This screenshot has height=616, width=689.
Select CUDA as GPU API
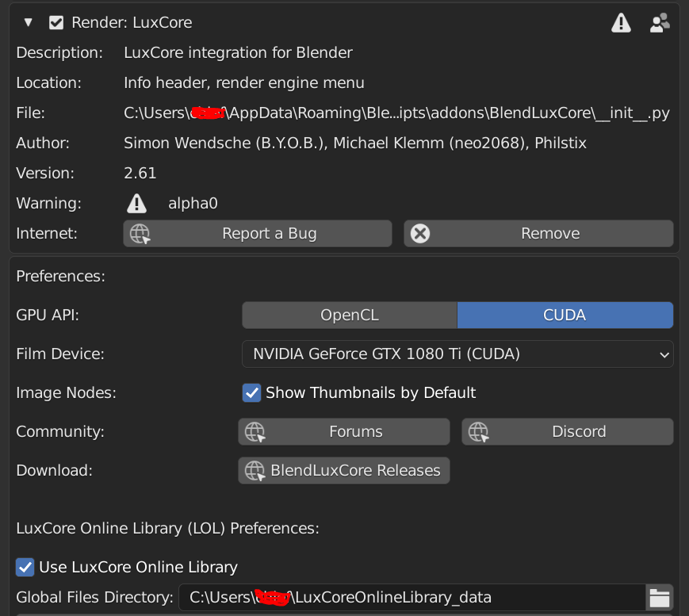coord(565,316)
